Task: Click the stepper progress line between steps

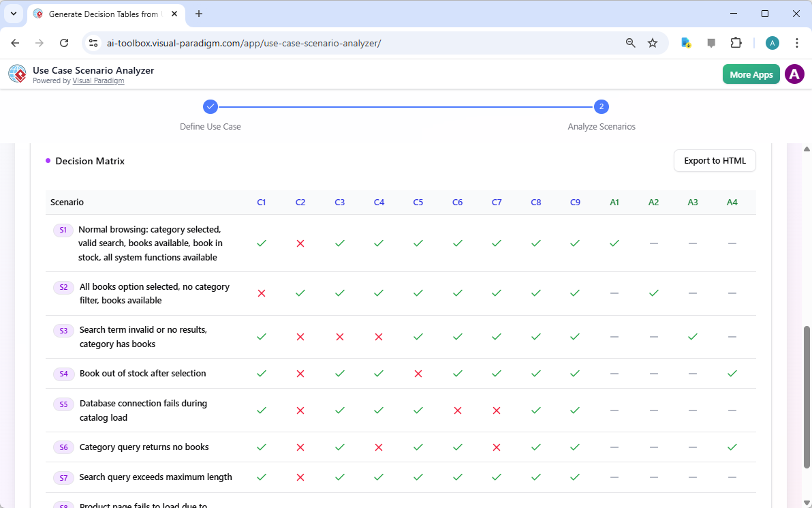Action: (x=405, y=106)
